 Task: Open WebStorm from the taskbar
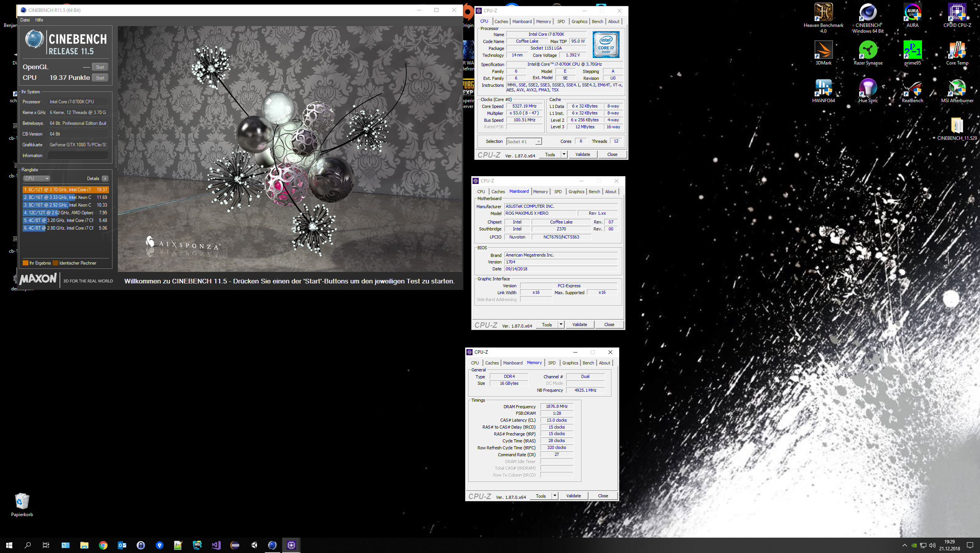point(197,545)
